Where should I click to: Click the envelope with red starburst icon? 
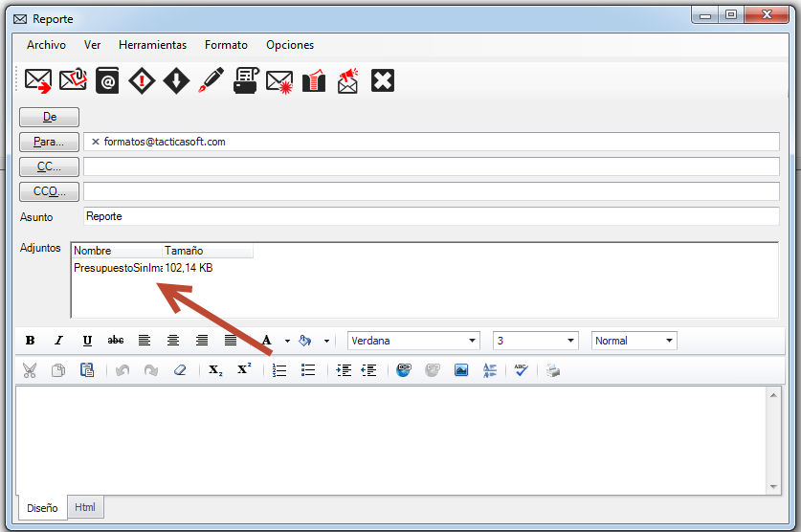pos(279,81)
